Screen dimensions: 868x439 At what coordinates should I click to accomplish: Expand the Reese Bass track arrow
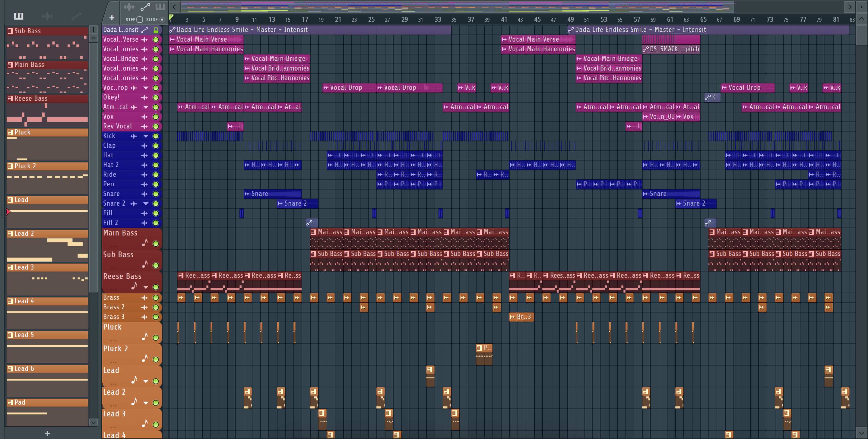[146, 287]
